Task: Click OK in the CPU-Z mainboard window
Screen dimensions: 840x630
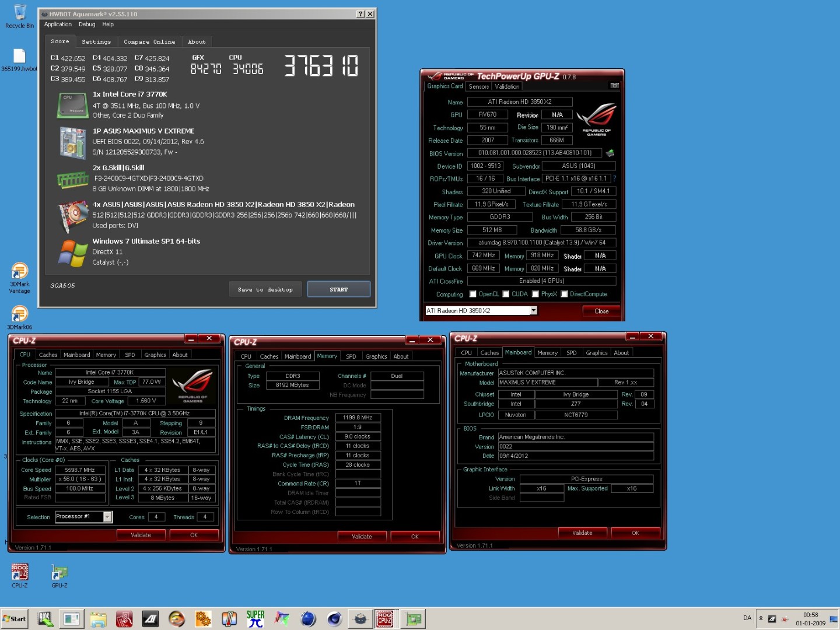Action: click(x=635, y=533)
